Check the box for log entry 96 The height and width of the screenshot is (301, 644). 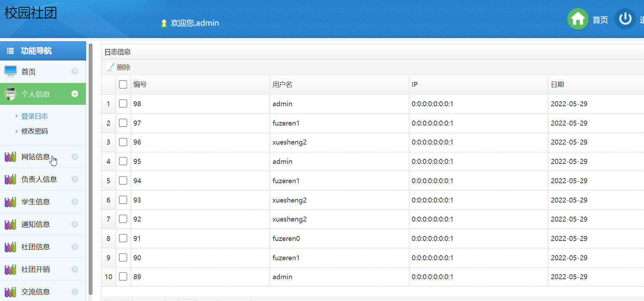coord(123,142)
